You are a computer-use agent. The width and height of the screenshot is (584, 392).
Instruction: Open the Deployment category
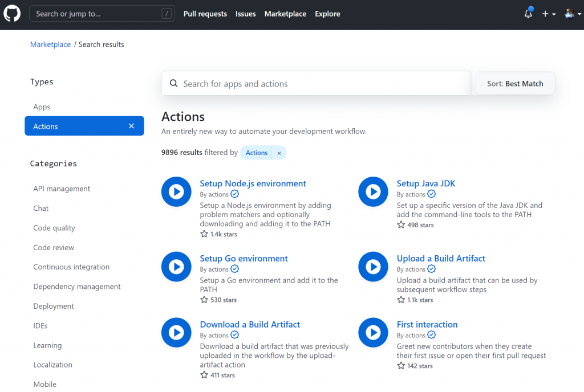[x=54, y=306]
